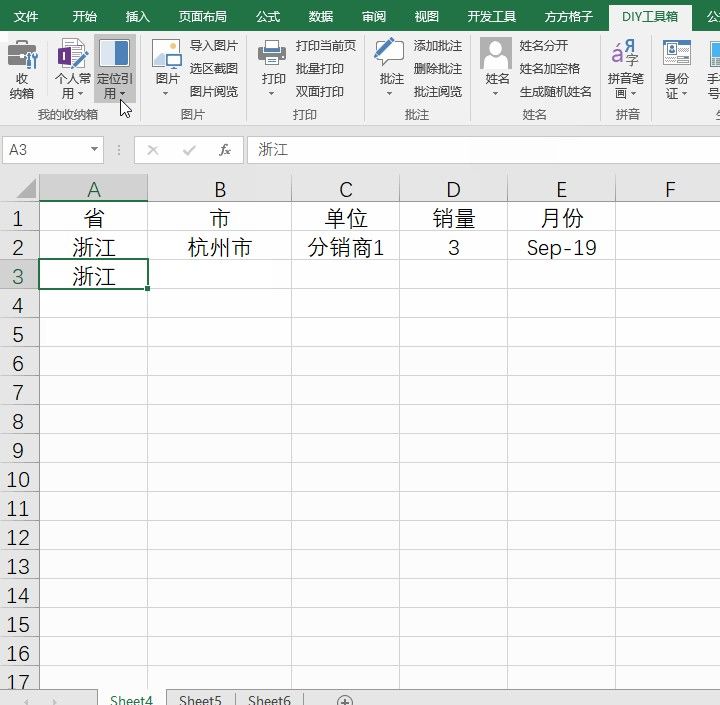Switch to the 文件 tab

click(26, 17)
